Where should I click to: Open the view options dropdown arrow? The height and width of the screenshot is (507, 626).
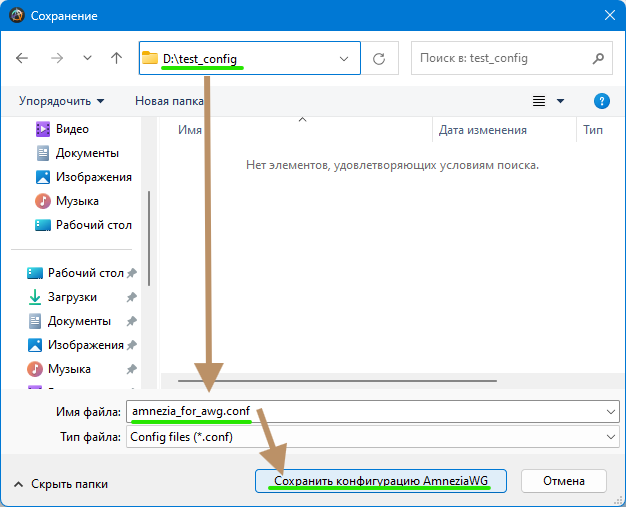pos(560,101)
